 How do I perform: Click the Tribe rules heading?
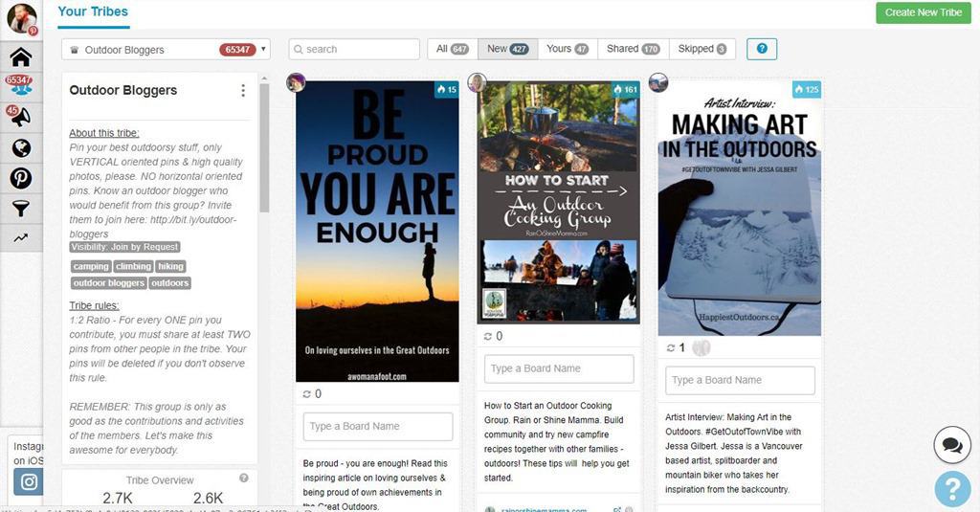[95, 305]
